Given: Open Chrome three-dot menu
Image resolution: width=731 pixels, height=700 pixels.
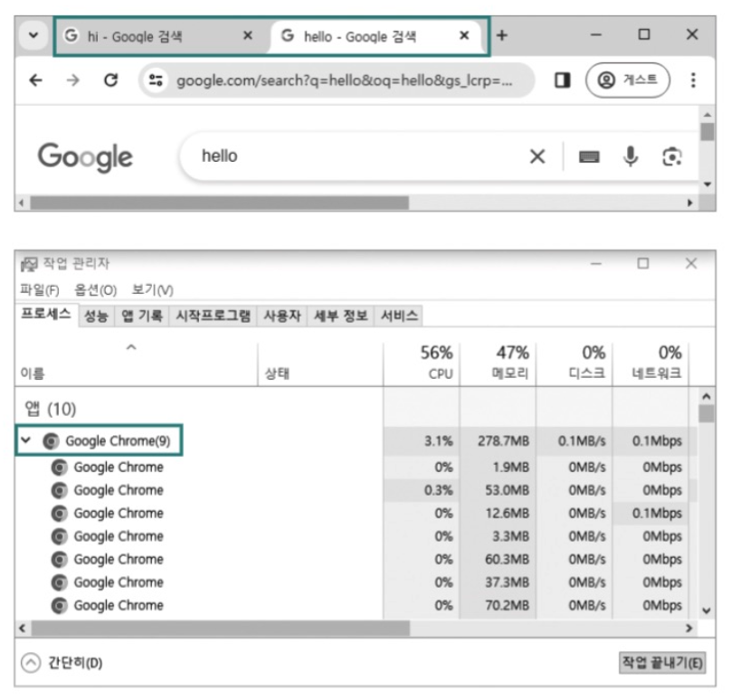Looking at the screenshot, I should 693,80.
